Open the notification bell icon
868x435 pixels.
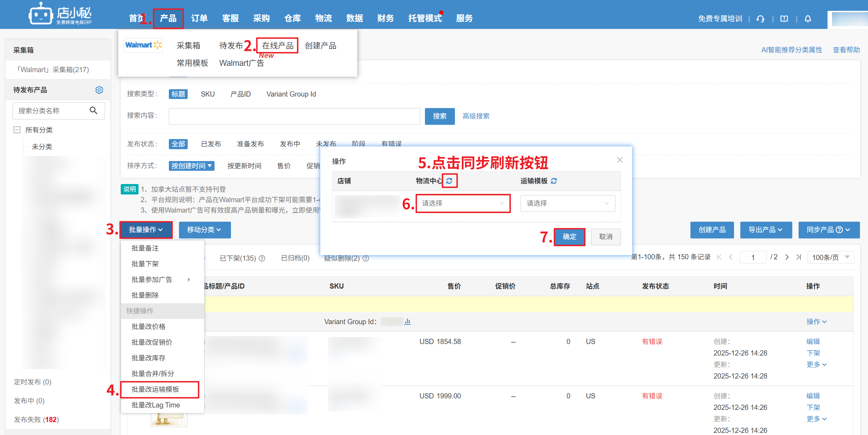point(808,19)
